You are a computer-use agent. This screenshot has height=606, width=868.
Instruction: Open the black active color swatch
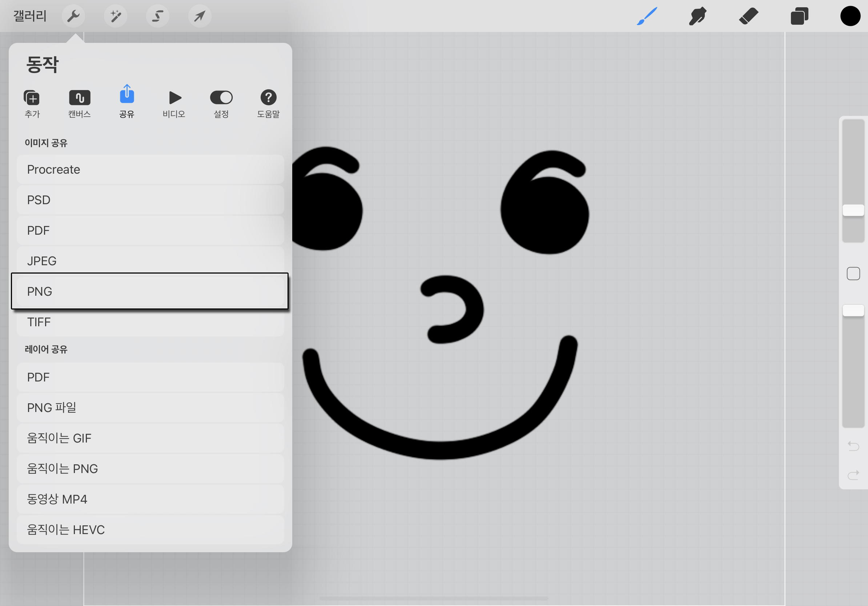(x=850, y=16)
